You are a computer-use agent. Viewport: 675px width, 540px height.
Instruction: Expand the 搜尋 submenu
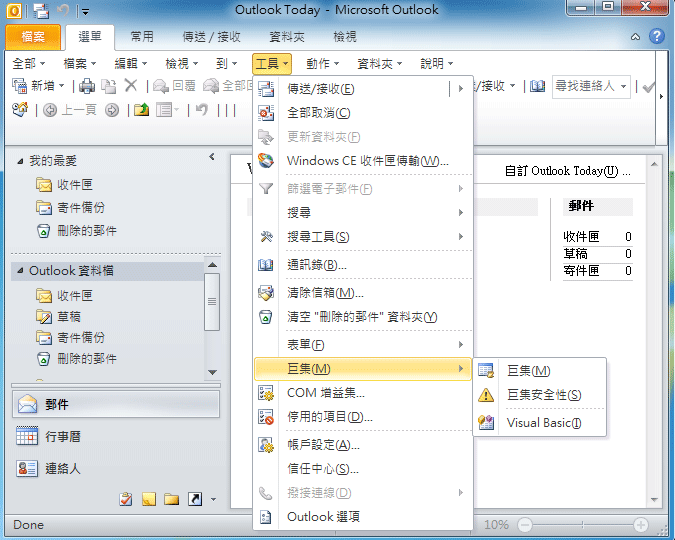tap(362, 213)
